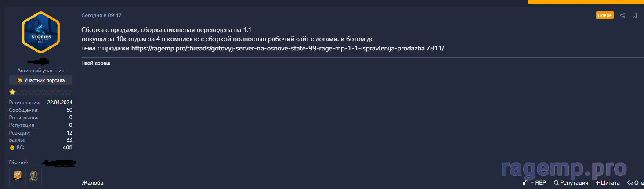Open the ragemp.pro thread link
The width and height of the screenshot is (644, 189).
pos(288,48)
